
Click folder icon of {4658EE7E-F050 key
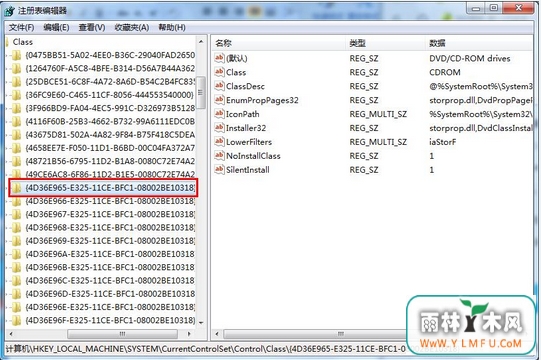pos(16,148)
